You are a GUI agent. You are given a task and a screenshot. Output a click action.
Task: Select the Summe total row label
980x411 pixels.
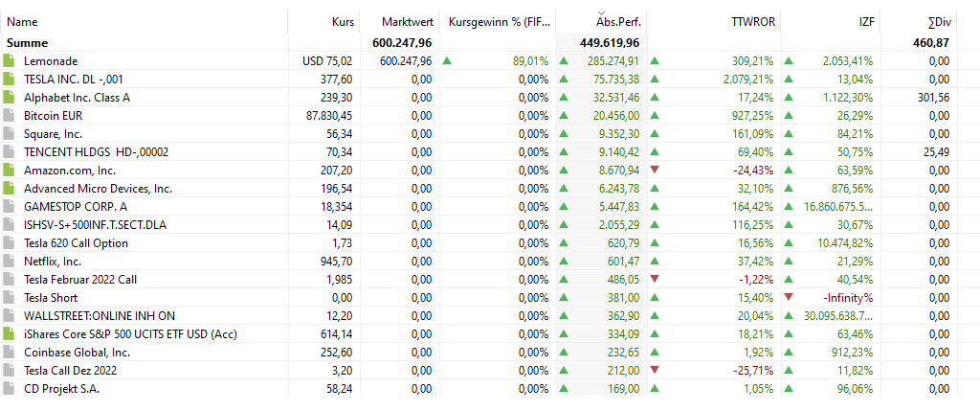click(x=28, y=43)
